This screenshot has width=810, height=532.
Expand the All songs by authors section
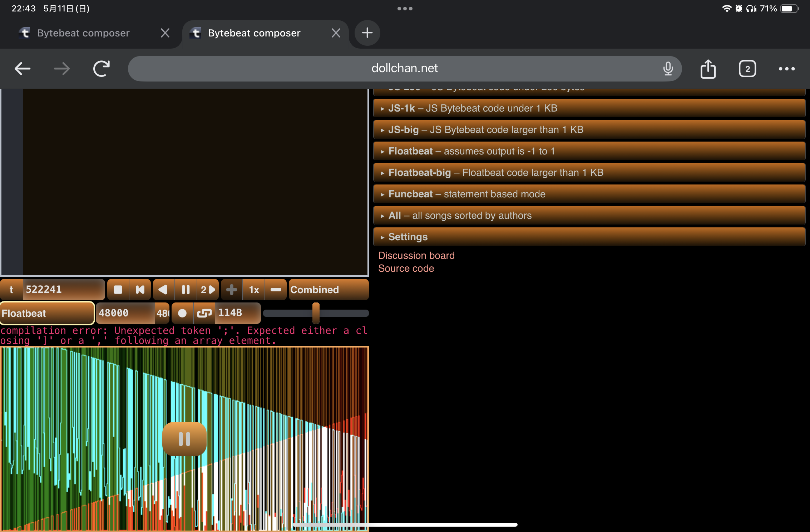[589, 215]
